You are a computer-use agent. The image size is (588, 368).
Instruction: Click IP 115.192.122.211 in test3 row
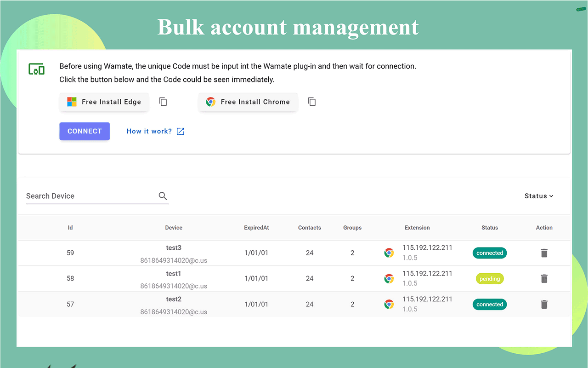427,247
